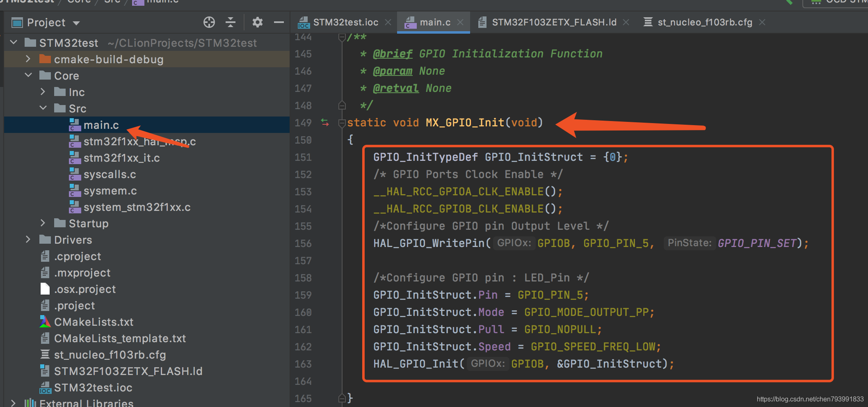Click GPIO_NOPULL value
This screenshot has width=868, height=407.
[560, 329]
